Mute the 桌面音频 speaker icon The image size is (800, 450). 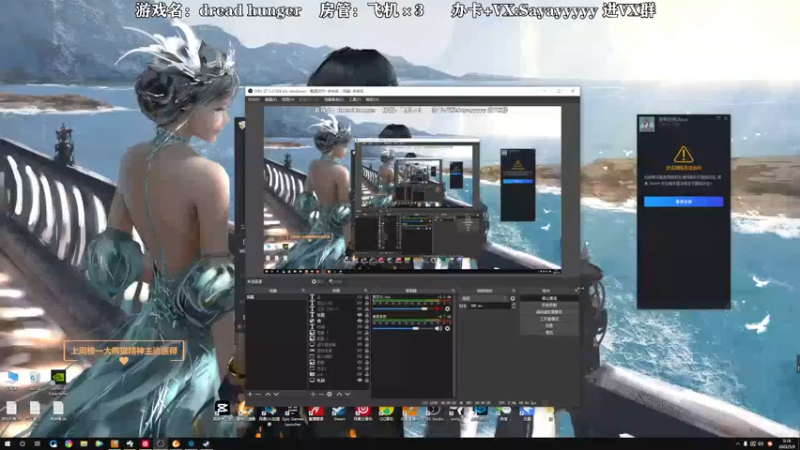tap(438, 329)
